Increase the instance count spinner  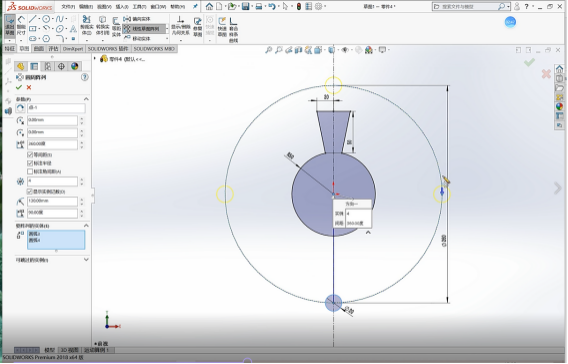[x=82, y=179]
